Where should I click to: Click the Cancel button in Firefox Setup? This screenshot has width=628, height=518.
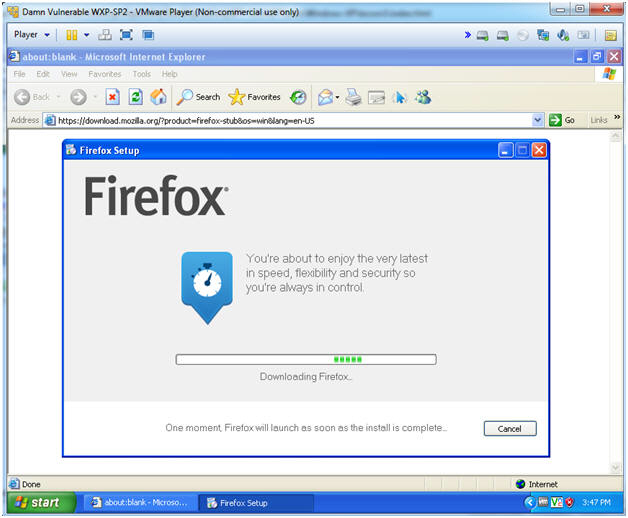pos(509,428)
